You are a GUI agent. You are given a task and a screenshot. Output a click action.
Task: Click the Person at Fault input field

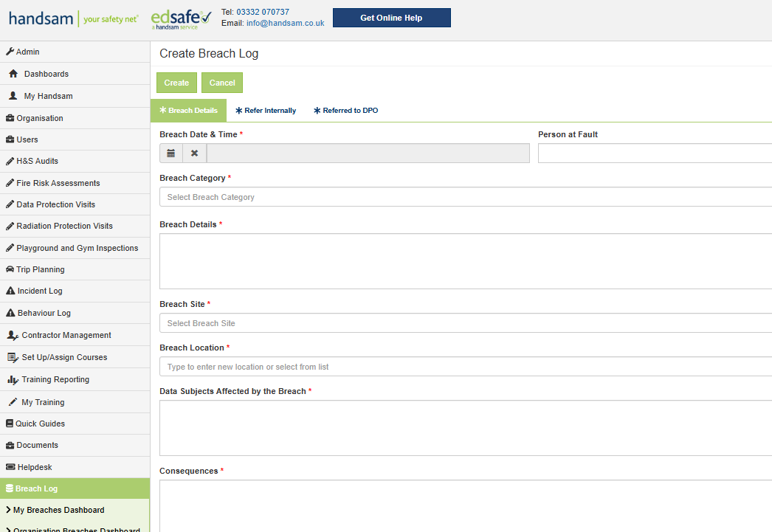coord(655,153)
